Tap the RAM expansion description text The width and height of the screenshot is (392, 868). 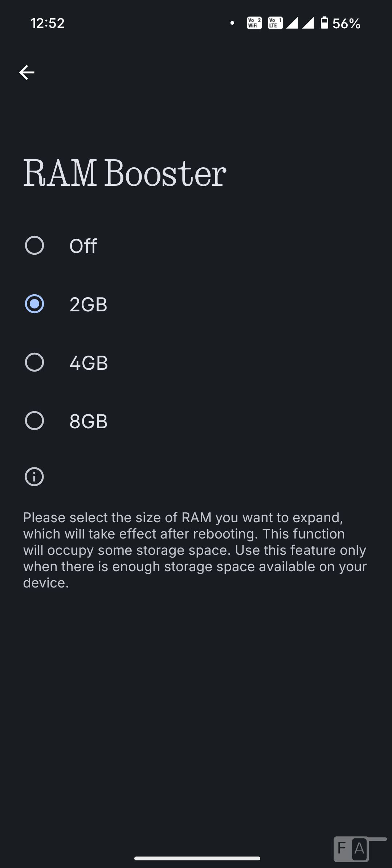click(195, 550)
